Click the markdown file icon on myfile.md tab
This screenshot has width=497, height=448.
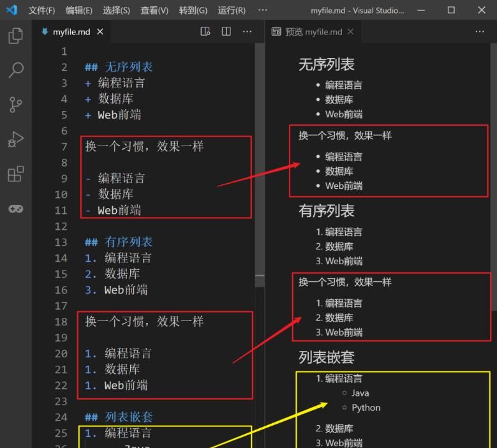45,31
